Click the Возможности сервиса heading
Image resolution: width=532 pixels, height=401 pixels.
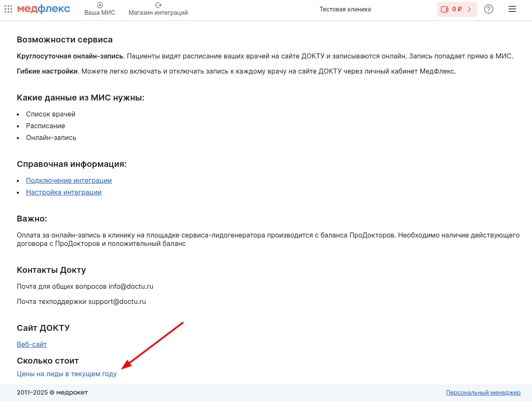click(x=65, y=40)
